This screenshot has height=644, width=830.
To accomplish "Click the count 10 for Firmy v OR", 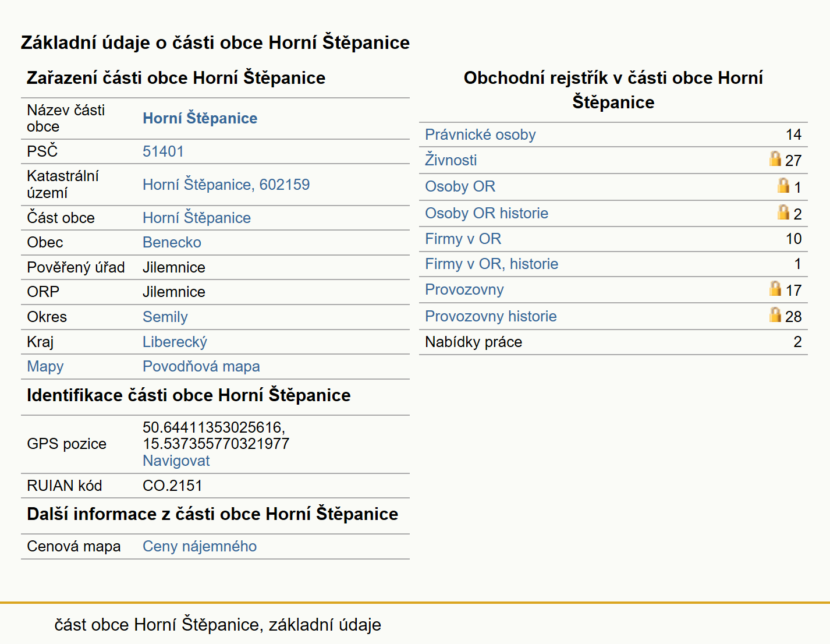I will click(x=793, y=239).
